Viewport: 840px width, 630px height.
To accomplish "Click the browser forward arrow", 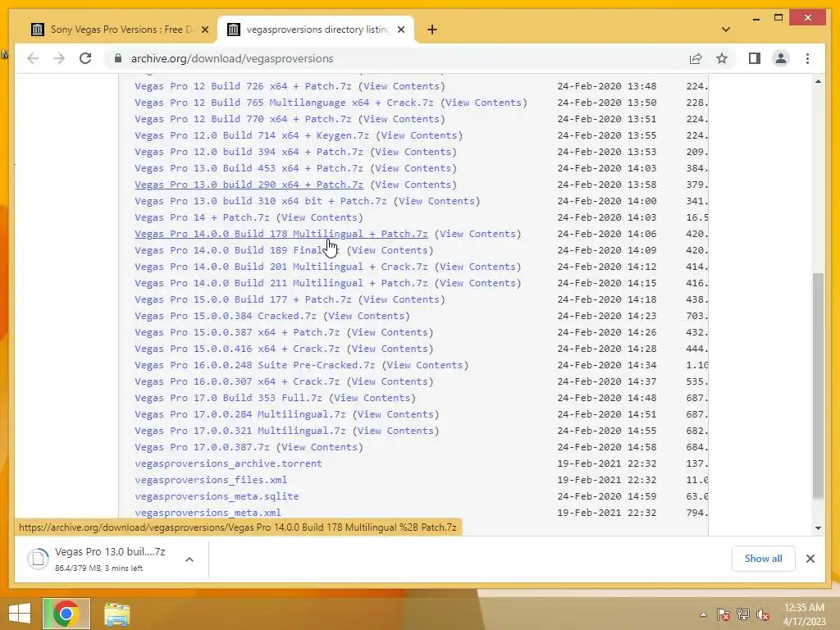I will (x=59, y=58).
